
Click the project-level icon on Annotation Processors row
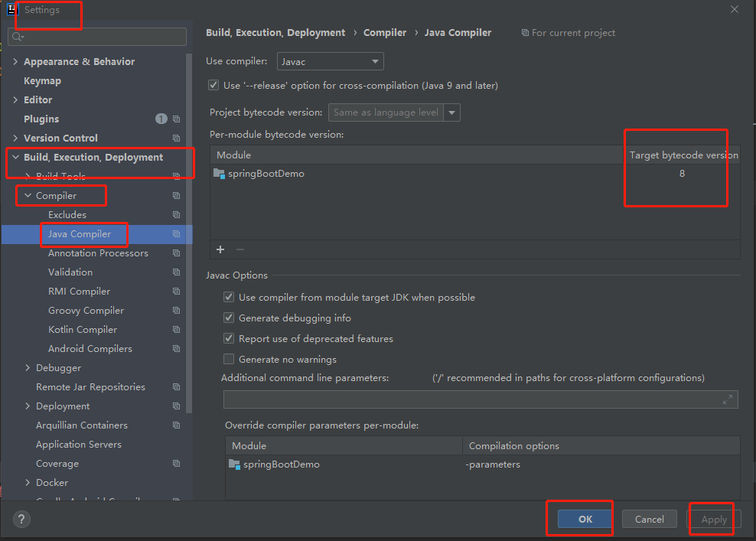[x=177, y=253]
